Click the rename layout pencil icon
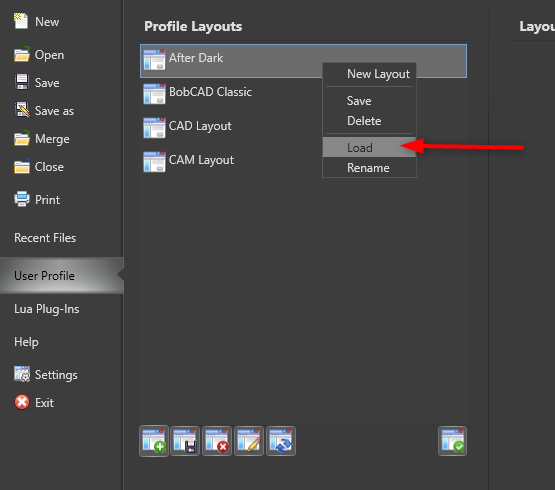The image size is (555, 490). pos(249,441)
